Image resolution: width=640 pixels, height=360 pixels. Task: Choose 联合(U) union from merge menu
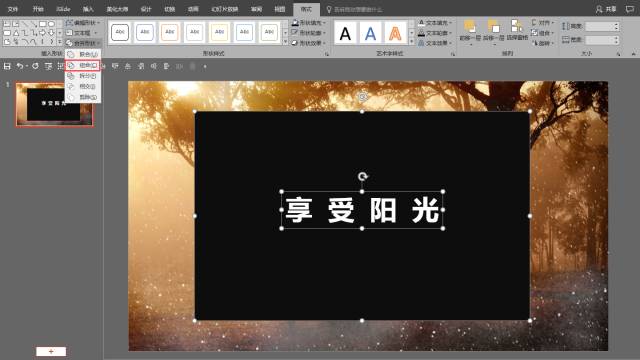coord(83,54)
